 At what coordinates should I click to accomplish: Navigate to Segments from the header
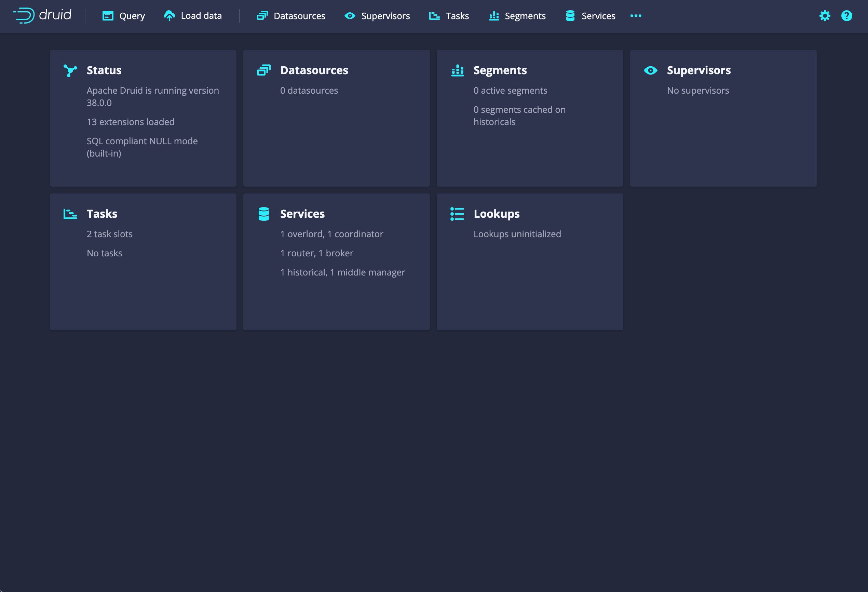pyautogui.click(x=517, y=16)
